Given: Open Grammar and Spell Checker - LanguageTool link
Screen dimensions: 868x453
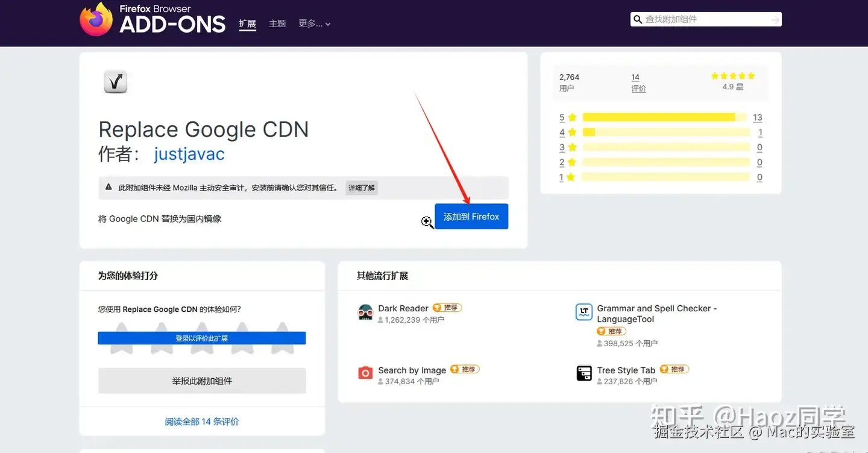Looking at the screenshot, I should coord(657,314).
